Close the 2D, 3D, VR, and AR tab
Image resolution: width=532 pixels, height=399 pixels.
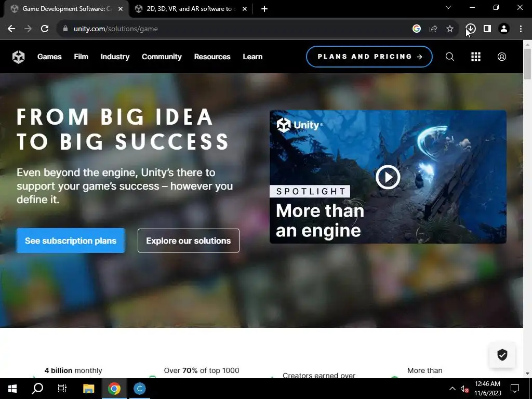[245, 9]
